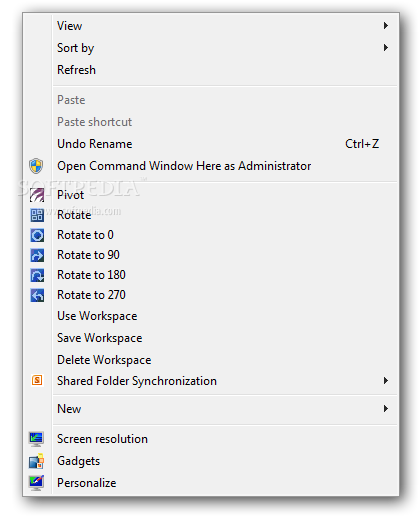Click the Pivot icon

[37, 195]
